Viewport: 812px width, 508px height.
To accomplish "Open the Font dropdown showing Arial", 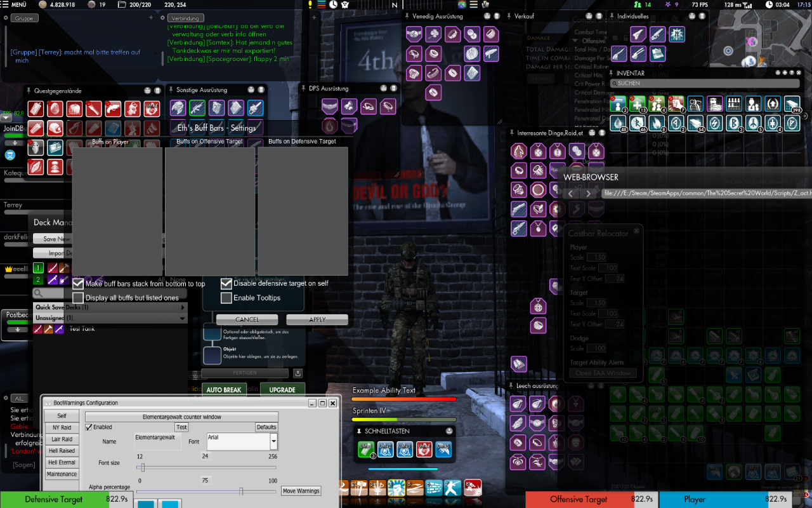I will click(x=274, y=441).
